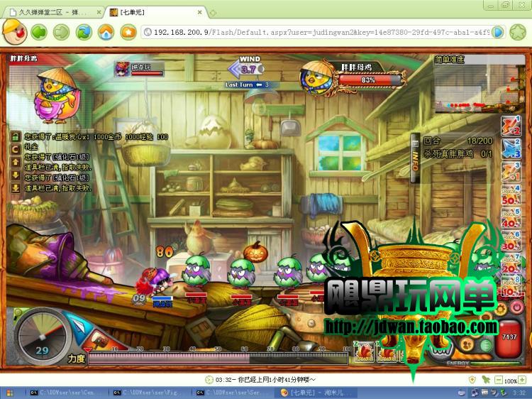Select the power 50% item in slot 4
The image size is (532, 399).
click(511, 195)
